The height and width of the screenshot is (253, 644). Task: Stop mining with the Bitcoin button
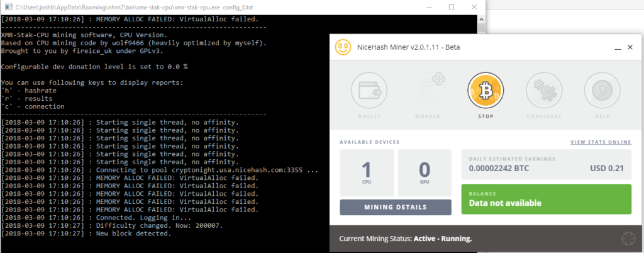[x=486, y=91]
